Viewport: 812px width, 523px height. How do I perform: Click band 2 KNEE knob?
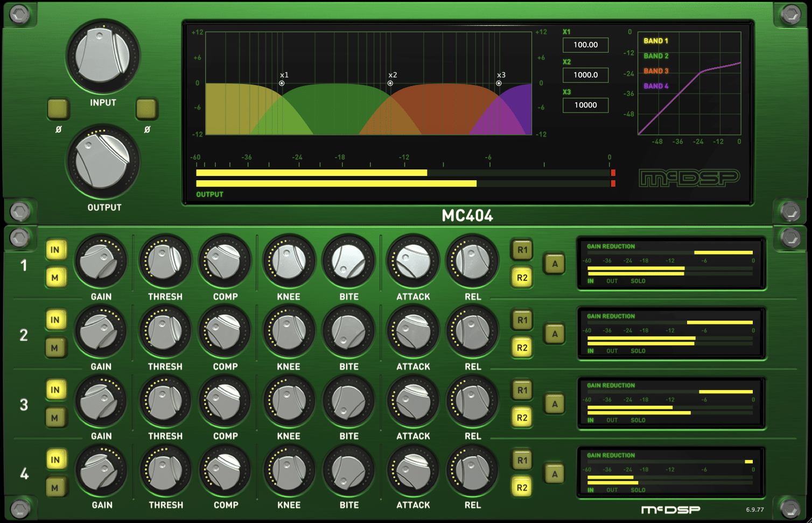pos(289,331)
